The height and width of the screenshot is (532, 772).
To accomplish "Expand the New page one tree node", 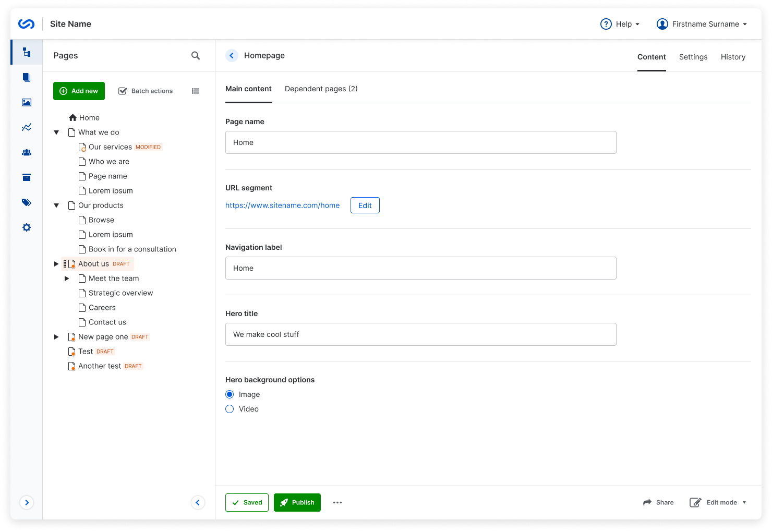I will click(56, 337).
